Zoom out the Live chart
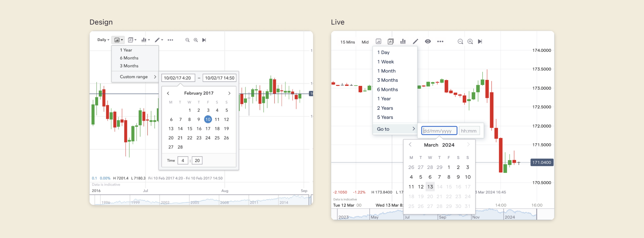The image size is (644, 238). [x=460, y=41]
